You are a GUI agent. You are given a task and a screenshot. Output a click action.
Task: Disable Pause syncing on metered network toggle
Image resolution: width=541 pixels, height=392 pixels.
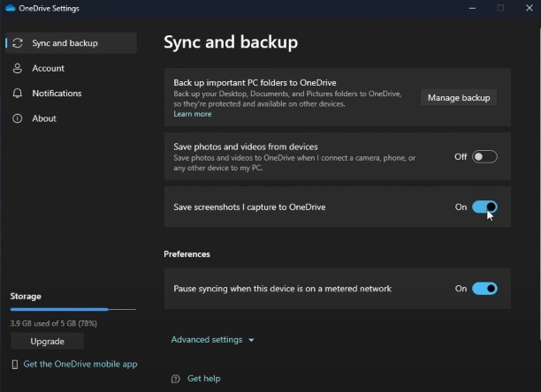(x=484, y=289)
